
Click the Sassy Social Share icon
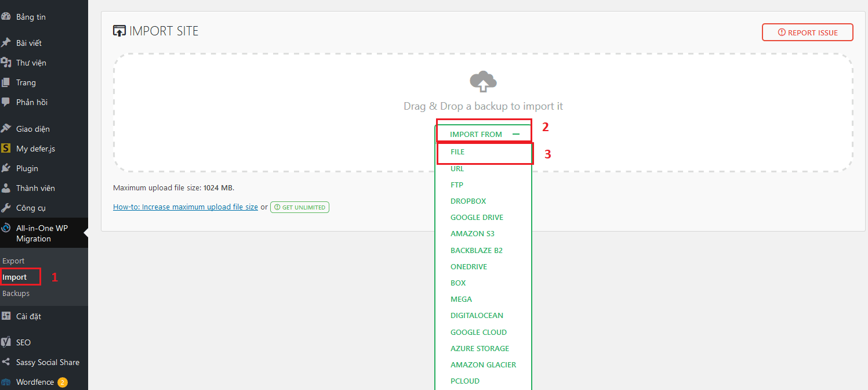(x=6, y=362)
